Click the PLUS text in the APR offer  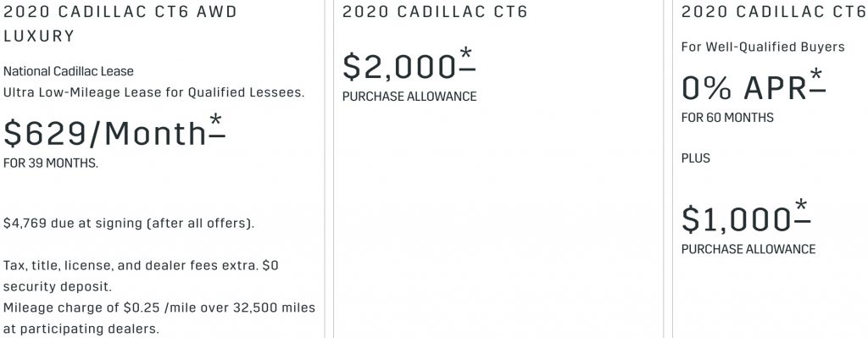pos(696,158)
